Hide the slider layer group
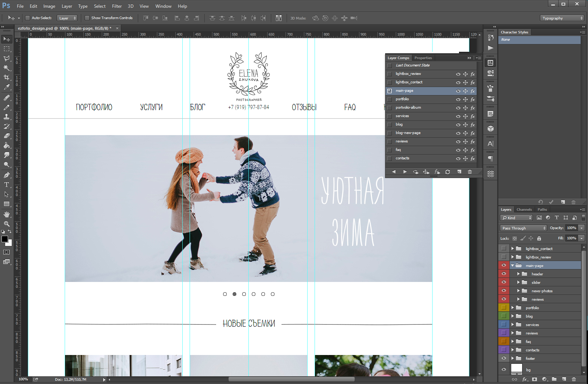 [504, 282]
